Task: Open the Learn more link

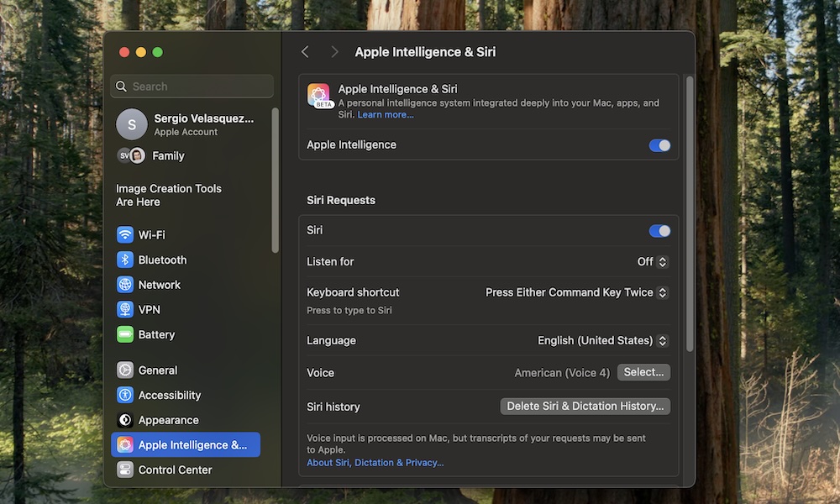Action: (385, 114)
